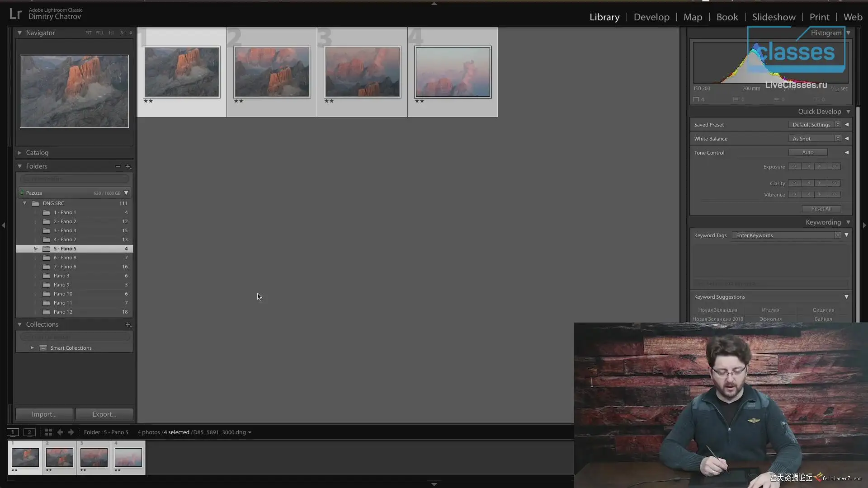Switch to the Develop module
The image size is (868, 488).
pos(651,17)
